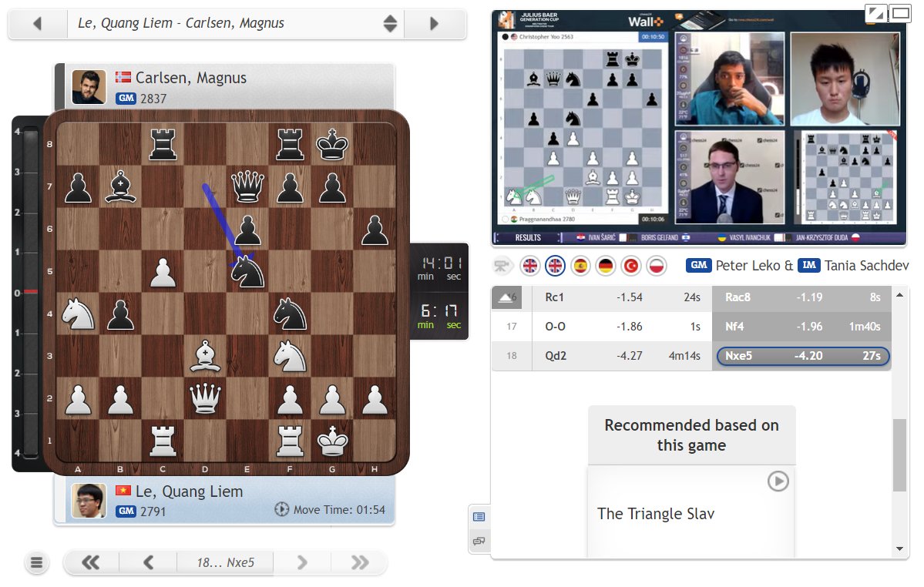Click the current move label '18... Nxe5'
The width and height of the screenshot is (924, 587).
(x=225, y=563)
